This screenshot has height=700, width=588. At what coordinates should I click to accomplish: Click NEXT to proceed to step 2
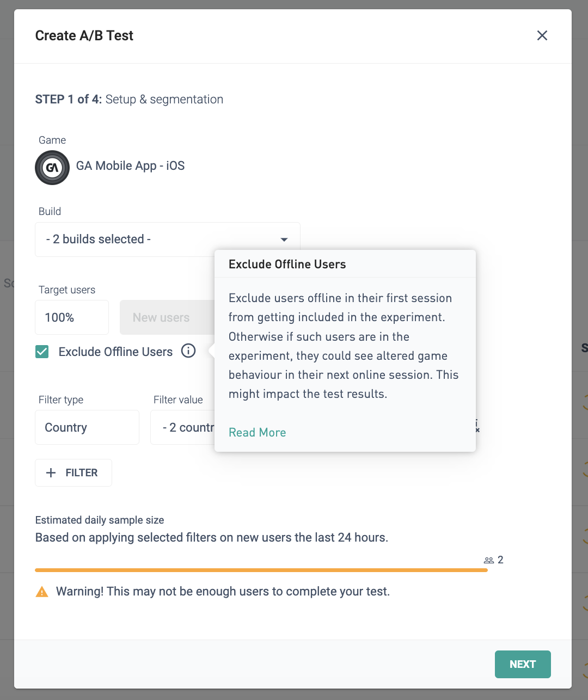click(x=523, y=664)
